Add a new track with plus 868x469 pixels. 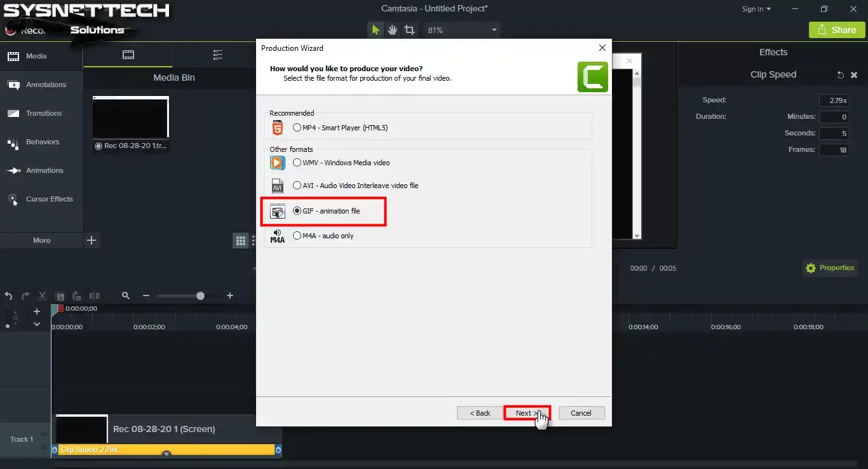click(x=37, y=311)
